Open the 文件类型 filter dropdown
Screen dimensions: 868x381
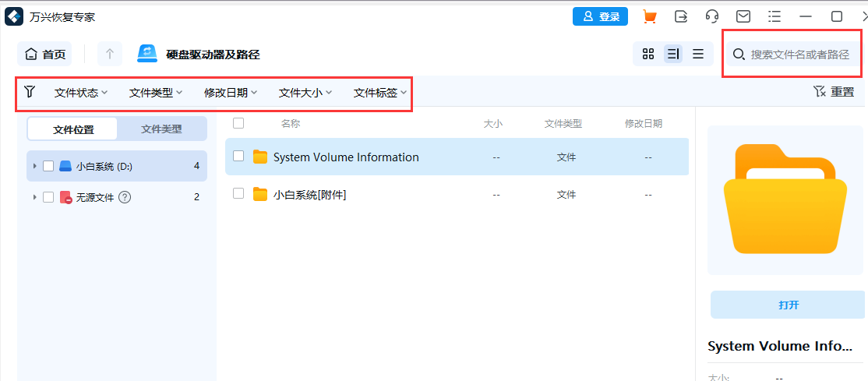(156, 93)
